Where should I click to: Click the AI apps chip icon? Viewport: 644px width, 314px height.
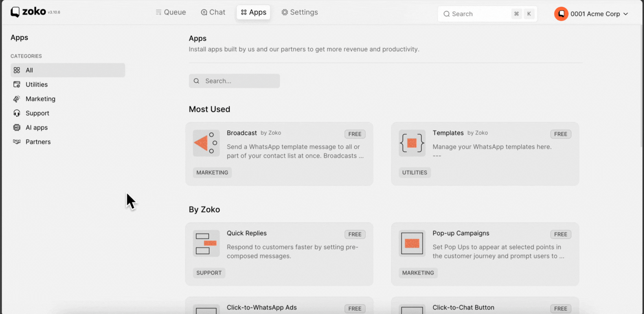[16, 127]
